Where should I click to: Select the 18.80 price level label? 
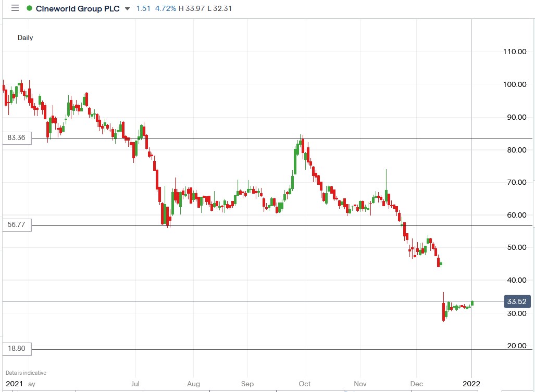point(16,349)
